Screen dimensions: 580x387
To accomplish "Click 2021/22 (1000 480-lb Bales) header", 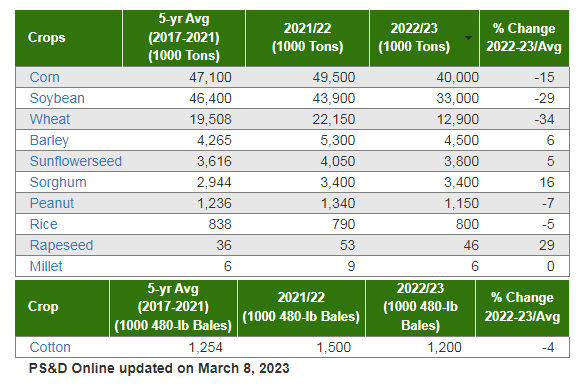I will point(301,308).
